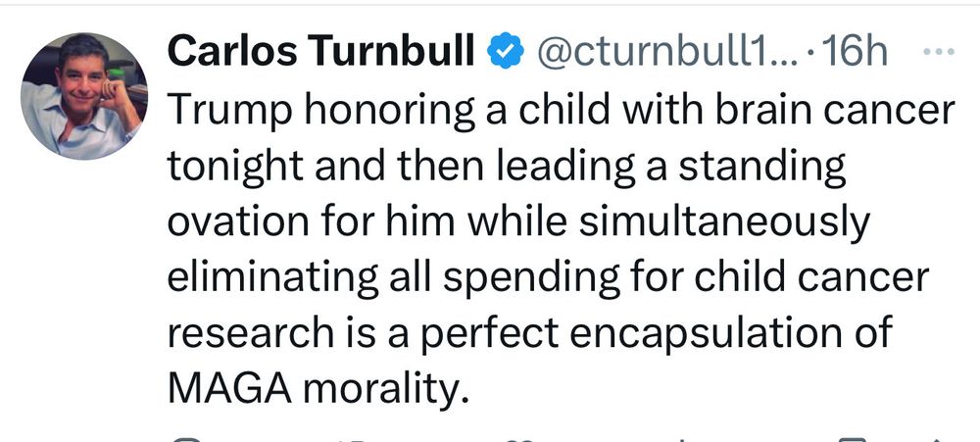This screenshot has height=442, width=980.
Task: Click the "MAGA morality." closing line
Action: tap(318, 388)
